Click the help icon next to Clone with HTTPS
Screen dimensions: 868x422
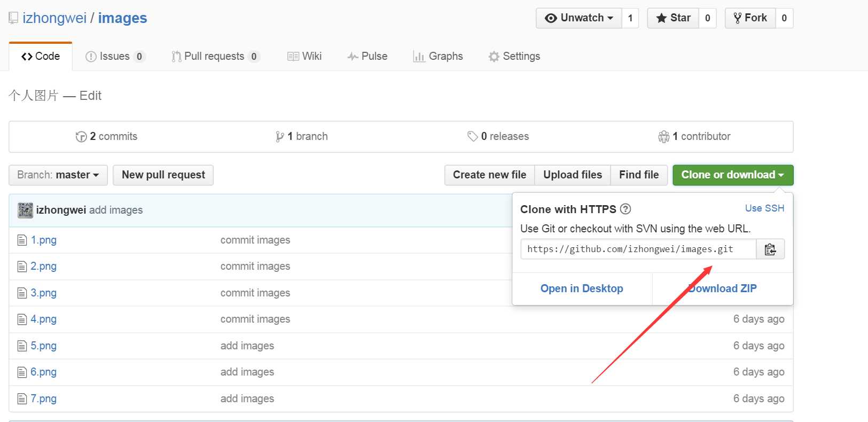[x=625, y=209]
